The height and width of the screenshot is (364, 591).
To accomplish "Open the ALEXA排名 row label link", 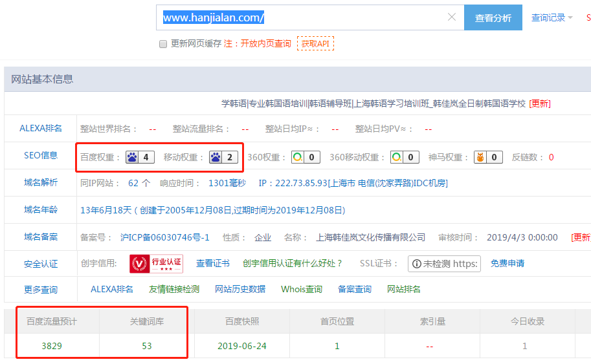I will coord(41,129).
